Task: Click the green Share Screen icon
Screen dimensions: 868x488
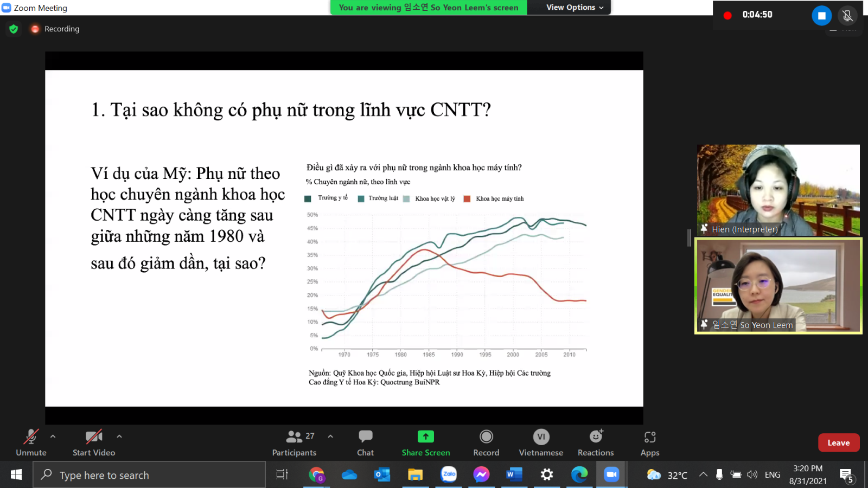Action: (425, 436)
